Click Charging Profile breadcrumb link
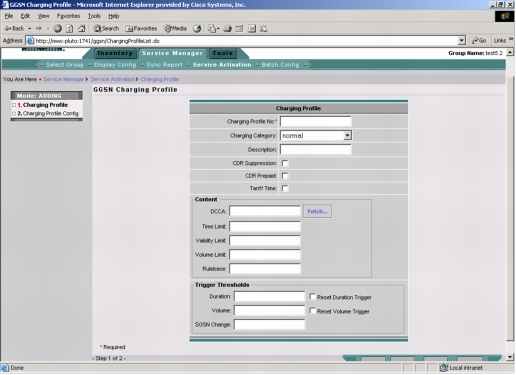 (160, 79)
